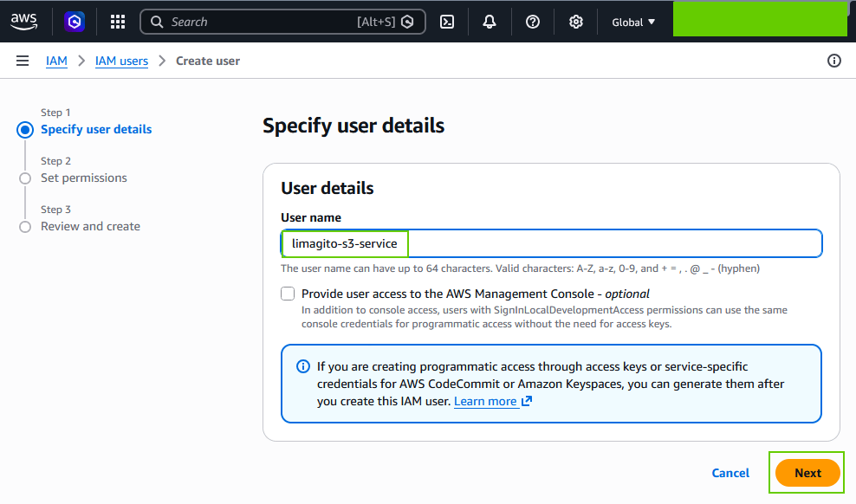
Task: Open the help question mark icon
Action: (x=532, y=22)
